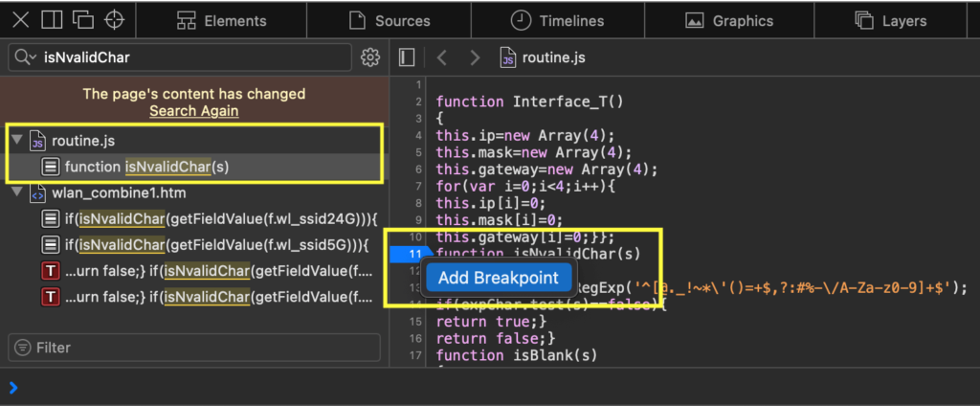Switch to the Sources tab
This screenshot has width=980, height=406.
click(389, 21)
